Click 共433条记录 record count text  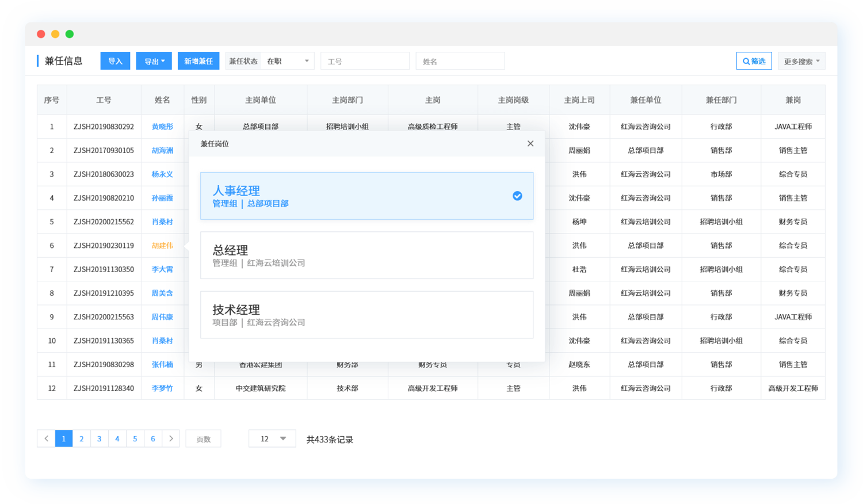(x=330, y=439)
